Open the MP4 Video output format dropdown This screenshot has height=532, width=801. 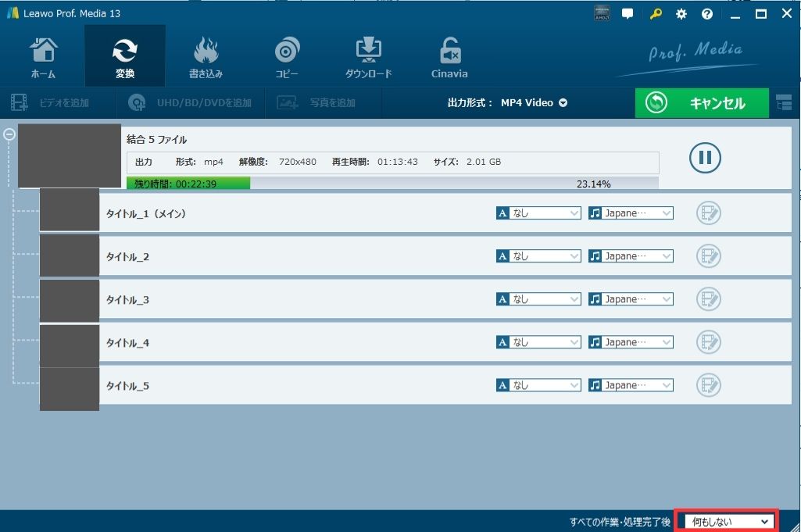[x=534, y=103]
